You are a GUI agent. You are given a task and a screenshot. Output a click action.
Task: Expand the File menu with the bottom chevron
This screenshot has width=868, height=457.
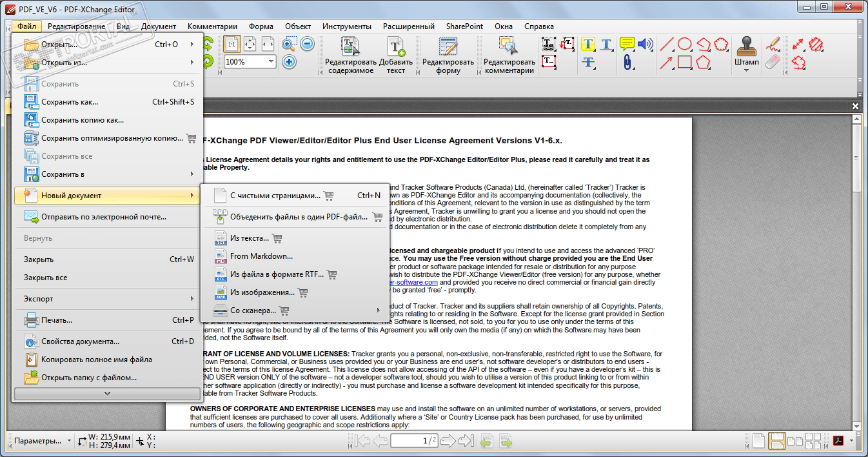pos(108,393)
